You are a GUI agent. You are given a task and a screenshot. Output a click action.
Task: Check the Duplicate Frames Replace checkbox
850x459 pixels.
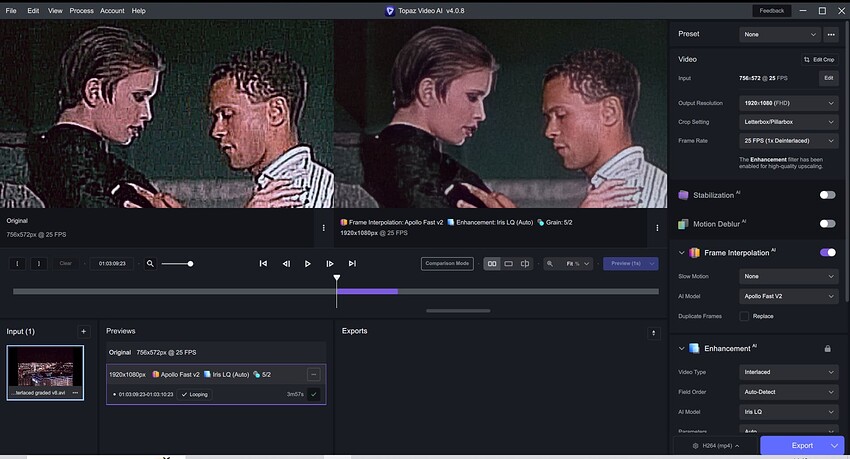744,316
